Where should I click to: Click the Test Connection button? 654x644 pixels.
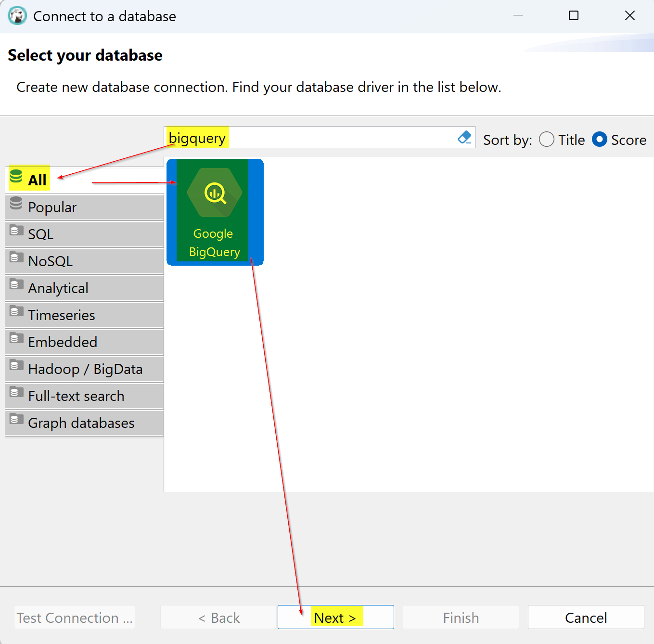(x=75, y=617)
